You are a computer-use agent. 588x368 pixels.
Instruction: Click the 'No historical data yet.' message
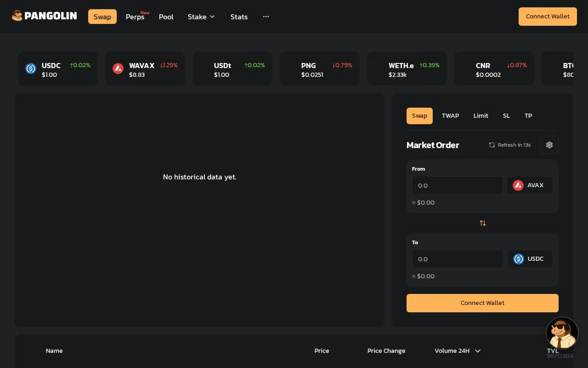[200, 177]
